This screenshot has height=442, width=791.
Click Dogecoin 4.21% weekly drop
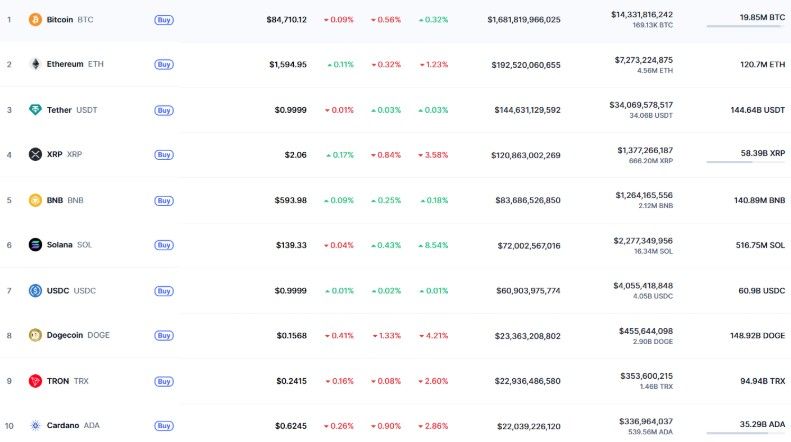point(433,336)
